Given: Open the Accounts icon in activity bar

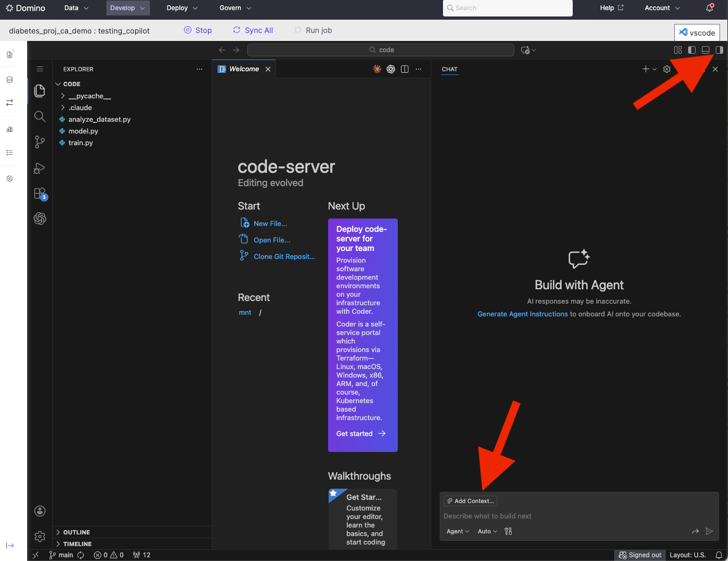Looking at the screenshot, I should tap(40, 511).
